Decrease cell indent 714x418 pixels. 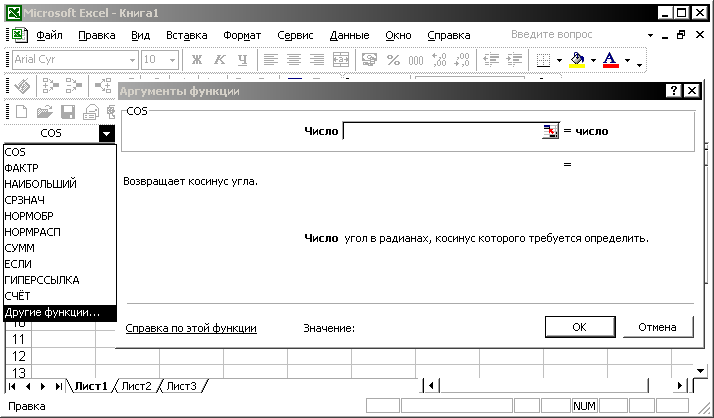[491, 60]
